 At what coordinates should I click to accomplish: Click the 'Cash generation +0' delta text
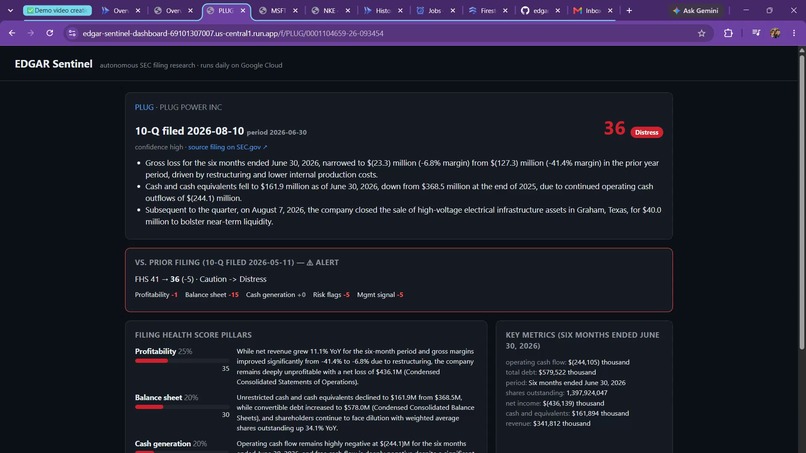point(276,295)
